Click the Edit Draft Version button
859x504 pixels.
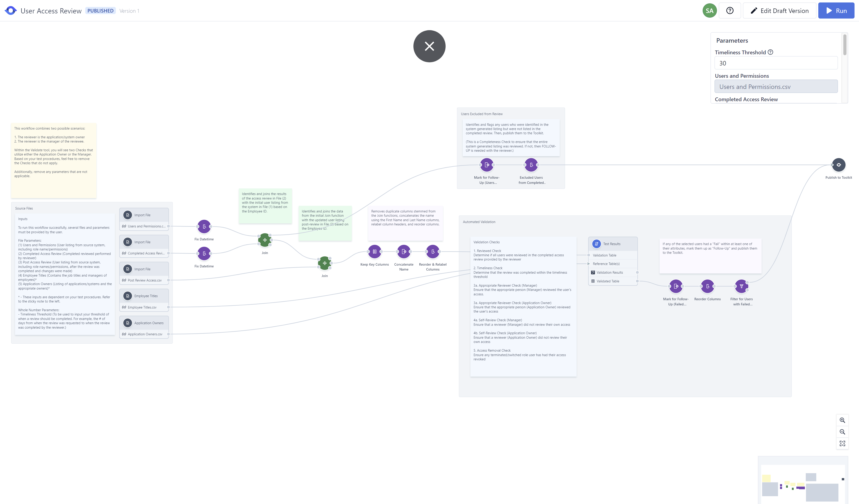[x=779, y=10]
